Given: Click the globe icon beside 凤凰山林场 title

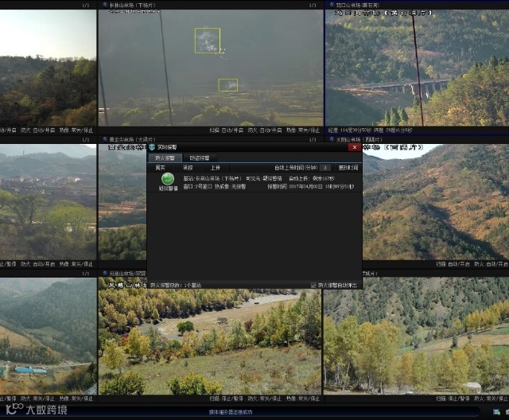Looking at the screenshot, I should 105,274.
